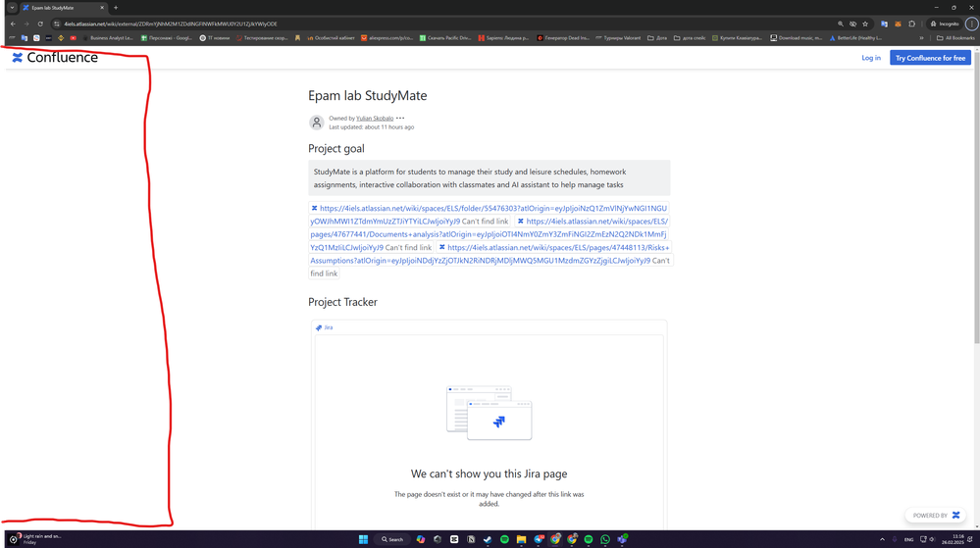Open the Download music bookmark
This screenshot has width=980, height=548.
coord(797,38)
